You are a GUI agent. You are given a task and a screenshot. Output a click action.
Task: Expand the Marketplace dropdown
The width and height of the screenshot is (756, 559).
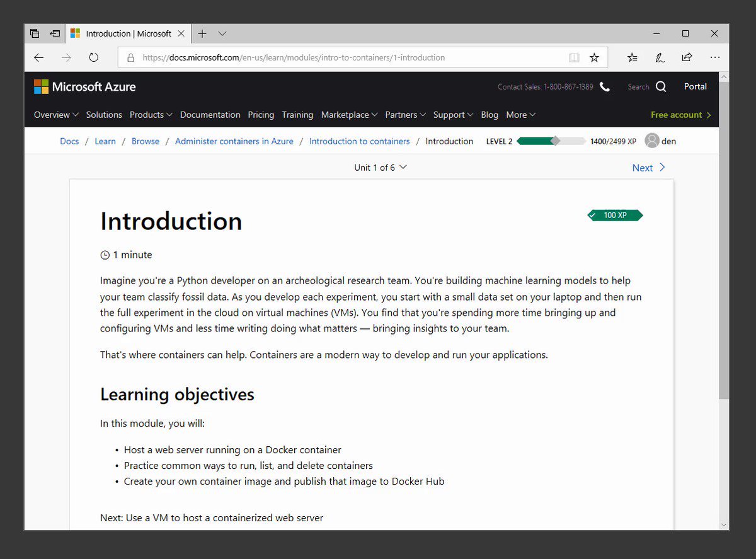click(x=349, y=115)
